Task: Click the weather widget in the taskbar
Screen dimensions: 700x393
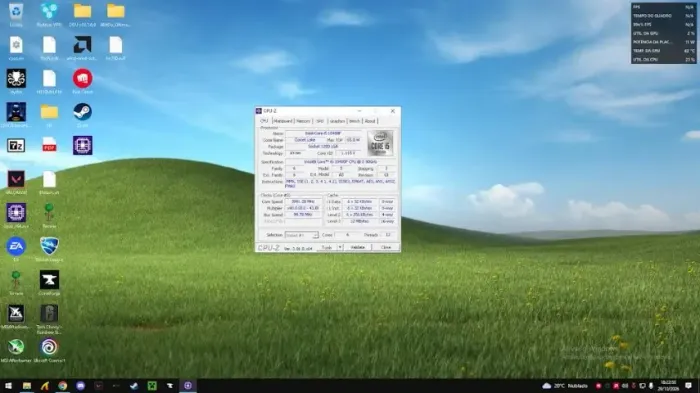Action: click(x=565, y=386)
